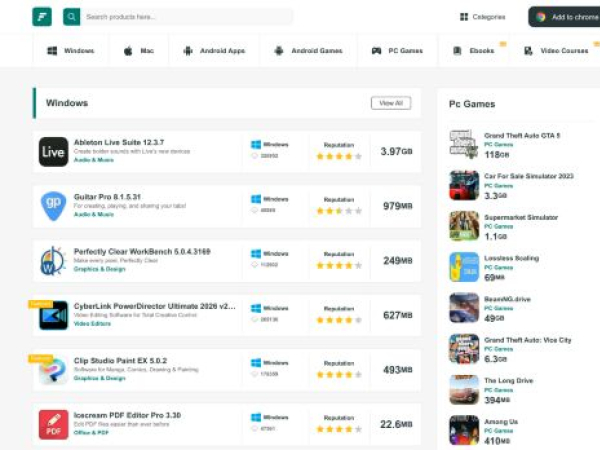Click reputation stars for Icecream PDF Editor
The height and width of the screenshot is (450, 600).
click(339, 429)
